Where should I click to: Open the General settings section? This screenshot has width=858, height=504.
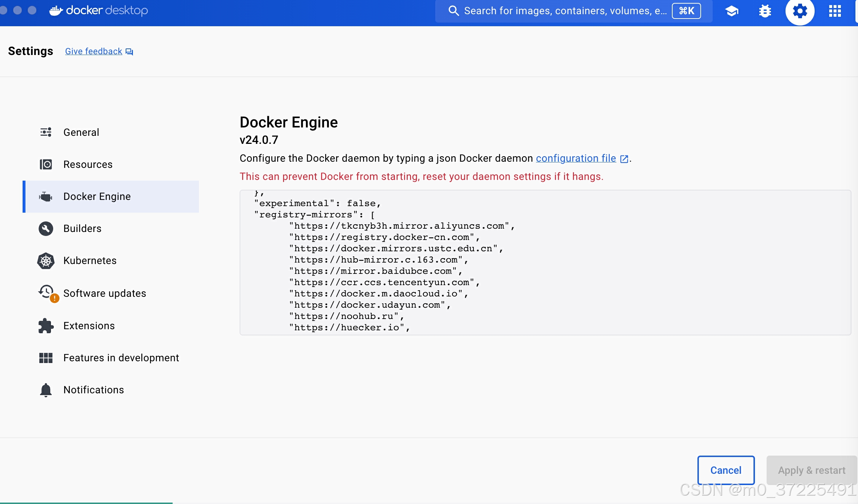[81, 133]
